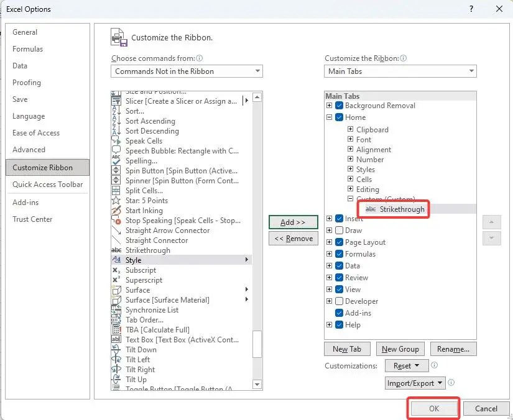Click the Rename... button
This screenshot has height=420, width=513.
coord(453,349)
